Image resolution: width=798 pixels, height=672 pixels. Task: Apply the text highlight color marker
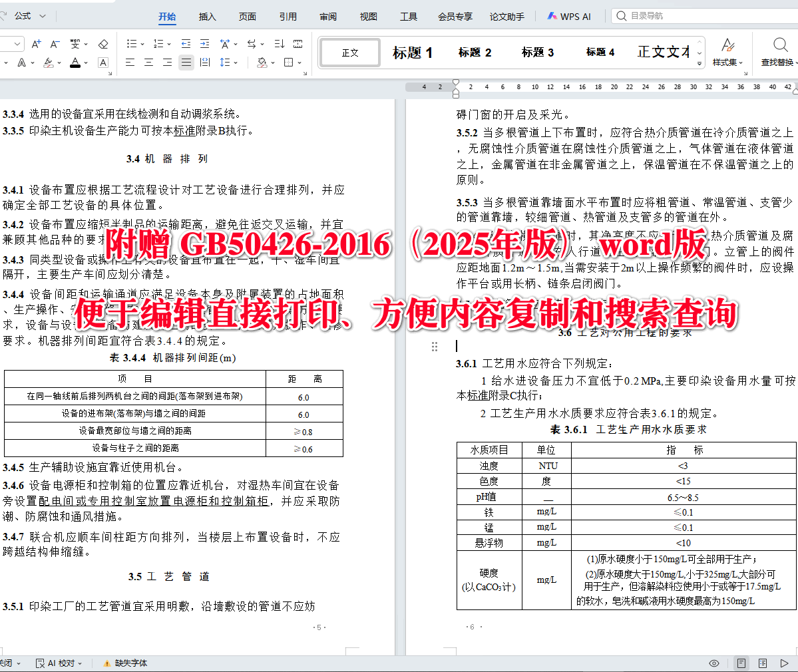pos(49,63)
